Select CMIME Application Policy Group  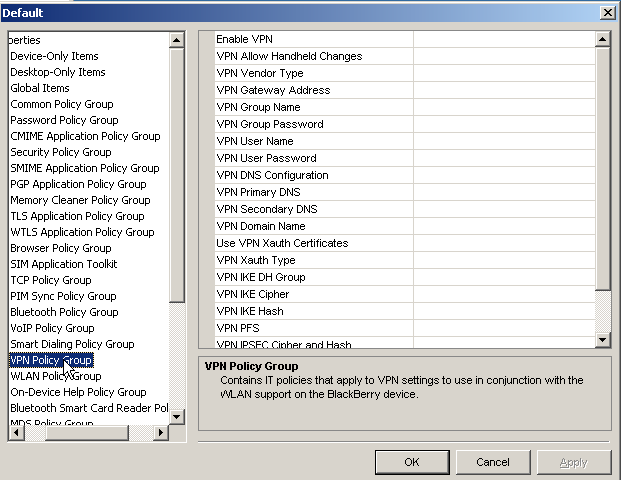tap(85, 136)
